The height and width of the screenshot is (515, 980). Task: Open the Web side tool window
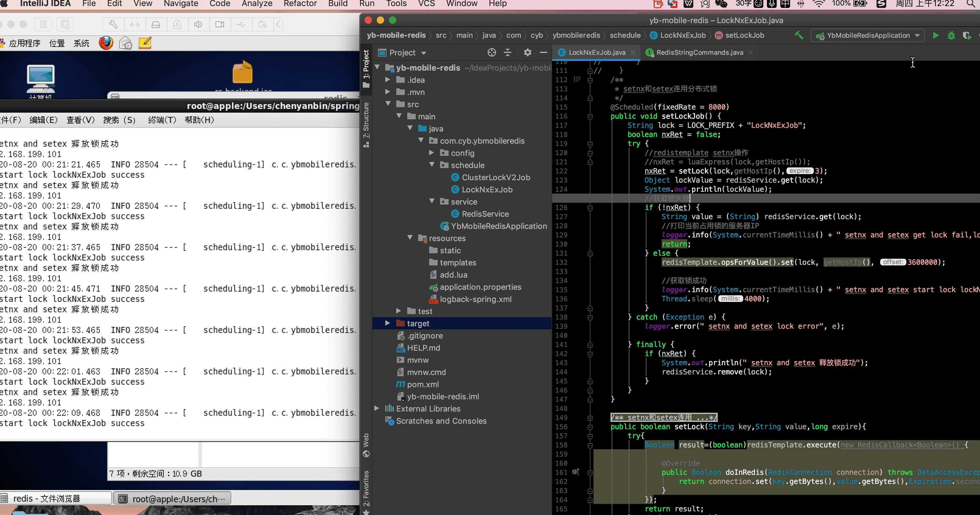(366, 445)
